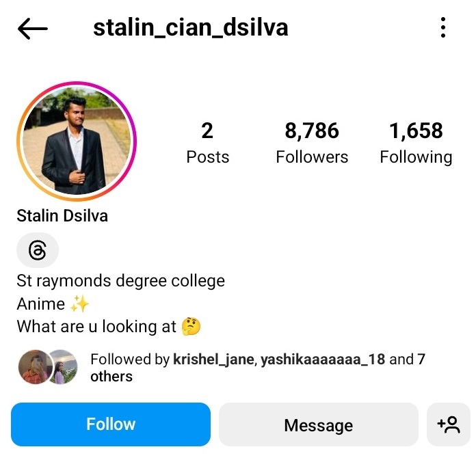Screen dimensions: 476x460
Task: Open yashikaaaaaaa_18's profile link
Action: tap(323, 360)
